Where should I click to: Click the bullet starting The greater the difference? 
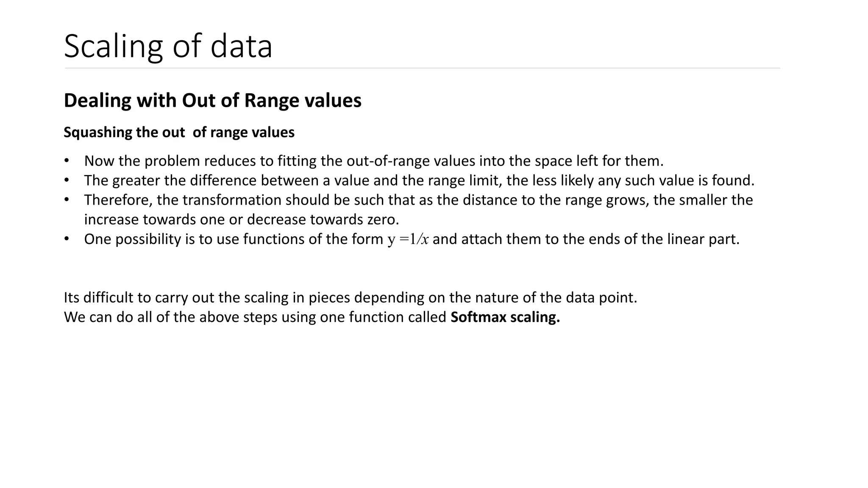click(x=420, y=180)
